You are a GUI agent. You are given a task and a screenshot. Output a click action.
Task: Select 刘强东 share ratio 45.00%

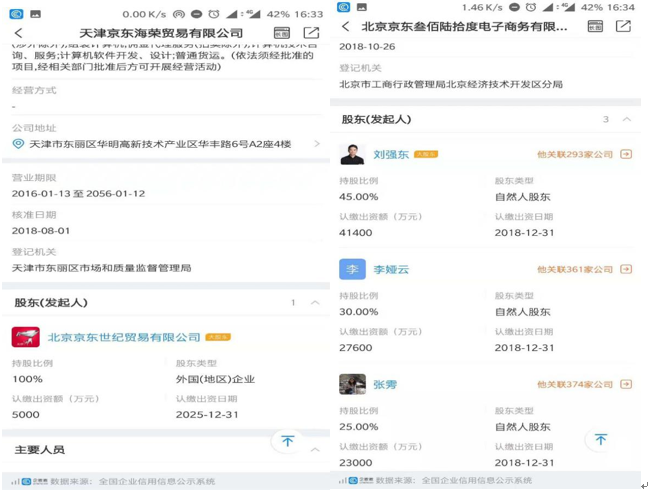click(x=358, y=197)
